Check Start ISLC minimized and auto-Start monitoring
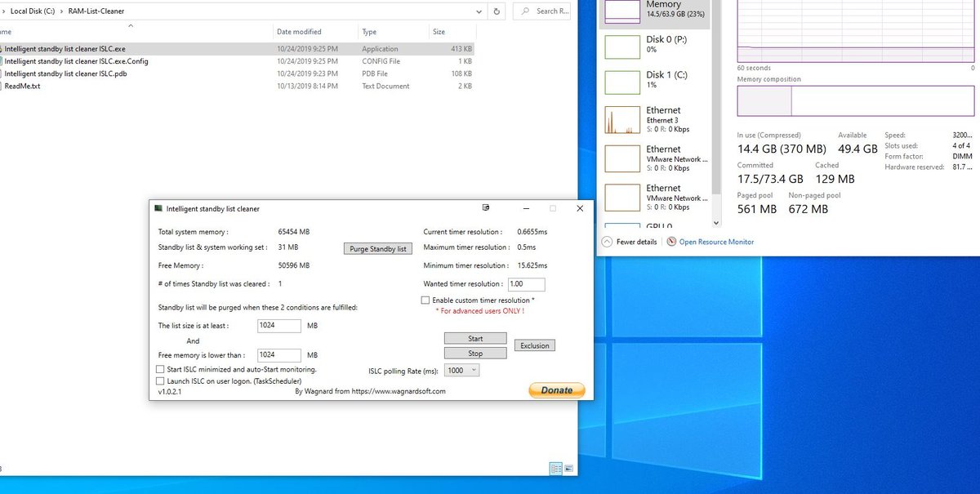The image size is (980, 494). 160,369
